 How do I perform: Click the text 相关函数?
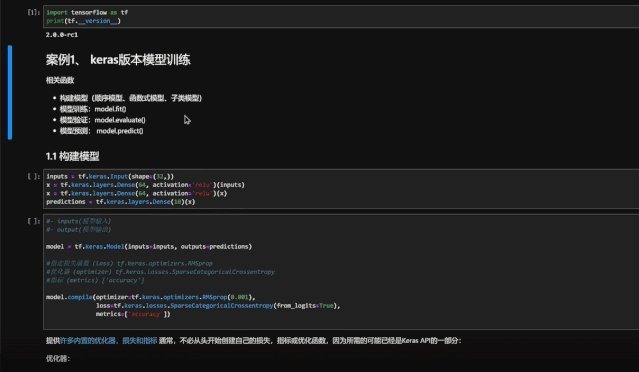pyautogui.click(x=60, y=80)
